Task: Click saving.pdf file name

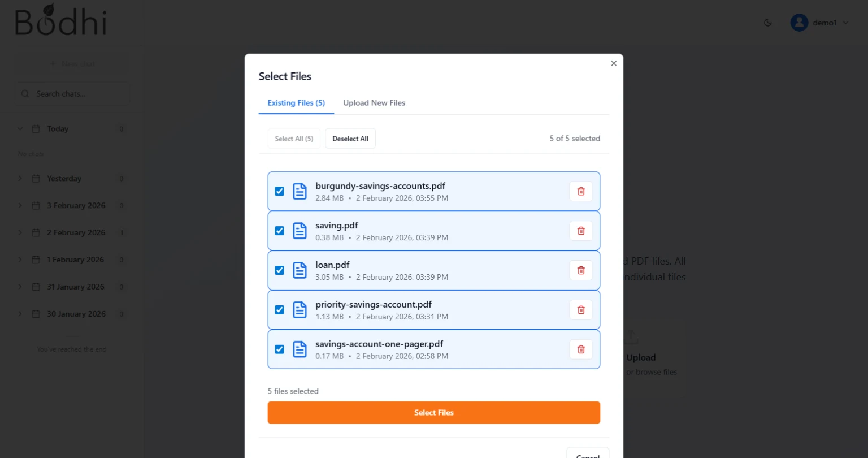Action: [337, 226]
